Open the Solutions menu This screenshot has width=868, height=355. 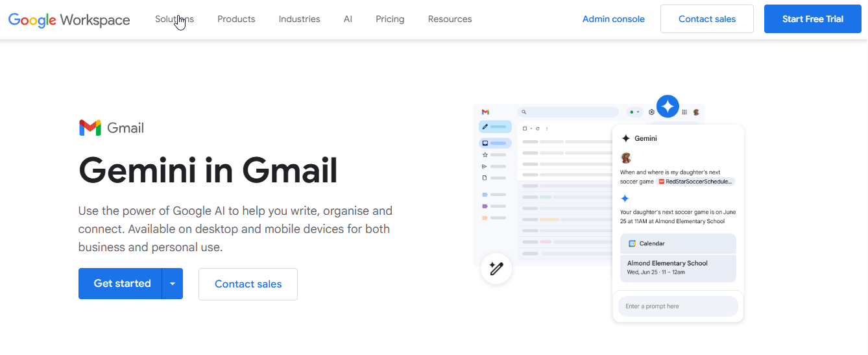[x=174, y=19]
